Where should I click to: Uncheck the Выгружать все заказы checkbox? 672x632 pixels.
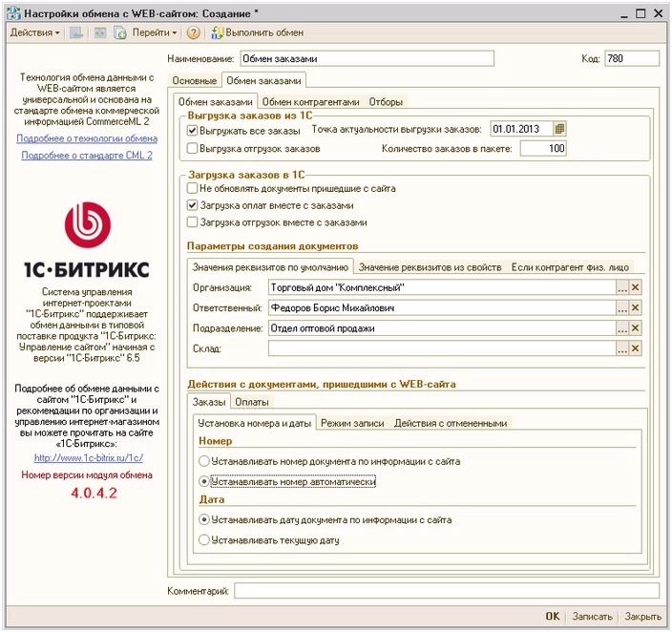point(193,130)
